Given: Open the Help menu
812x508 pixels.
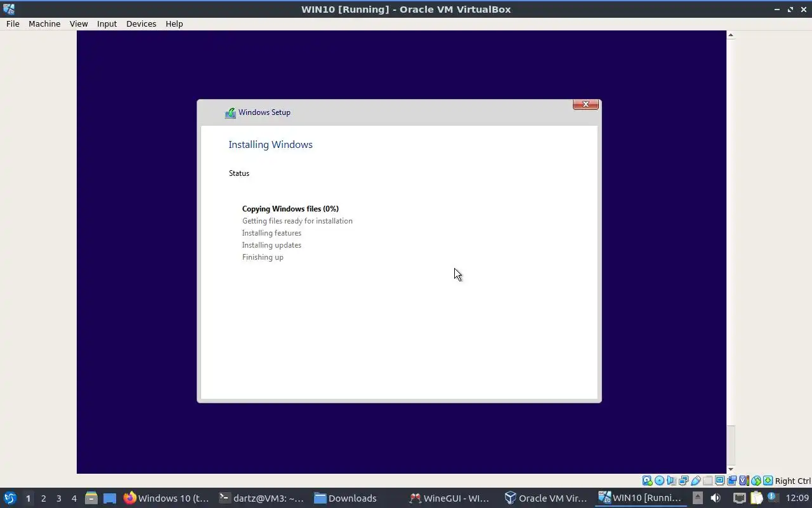Looking at the screenshot, I should coord(174,23).
